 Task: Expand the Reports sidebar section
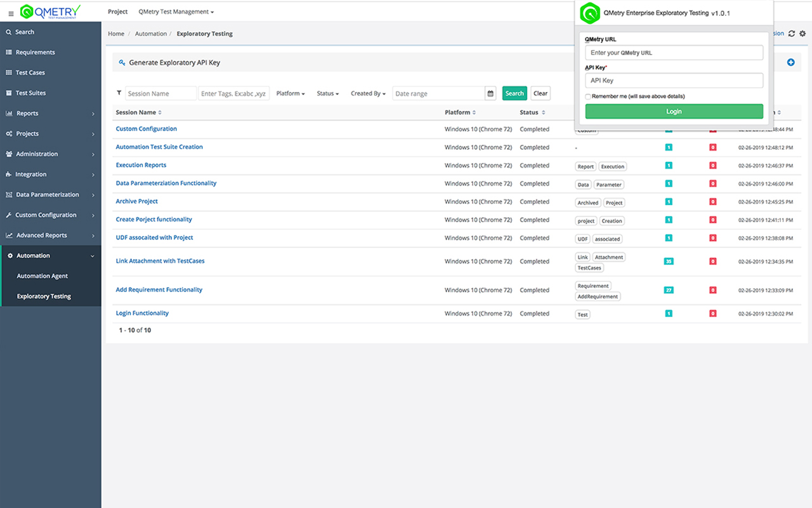click(x=51, y=113)
